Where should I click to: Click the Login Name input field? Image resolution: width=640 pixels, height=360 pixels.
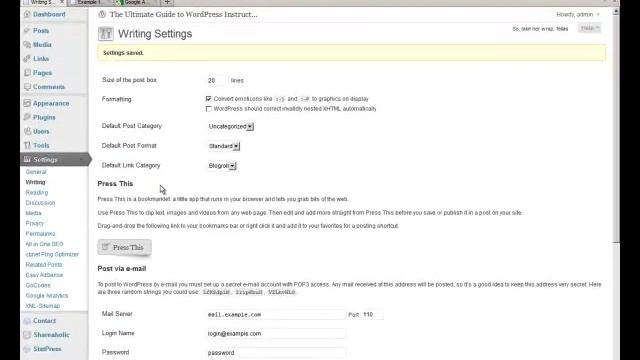(276, 333)
